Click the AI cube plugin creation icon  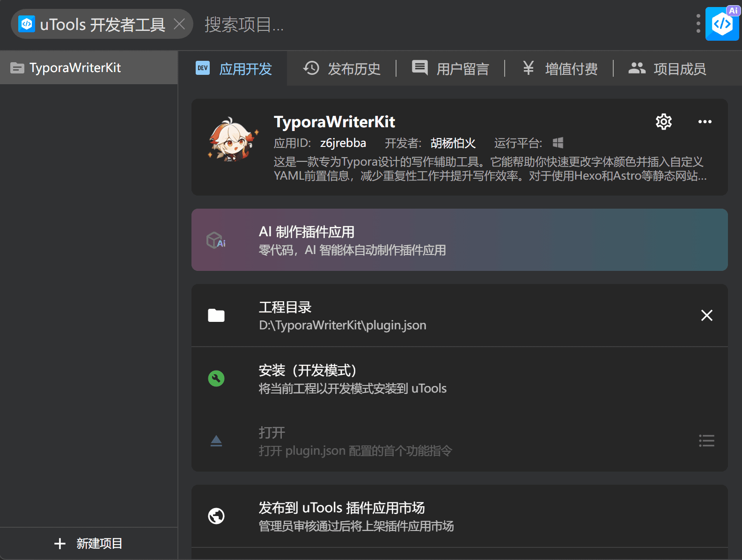click(x=216, y=240)
